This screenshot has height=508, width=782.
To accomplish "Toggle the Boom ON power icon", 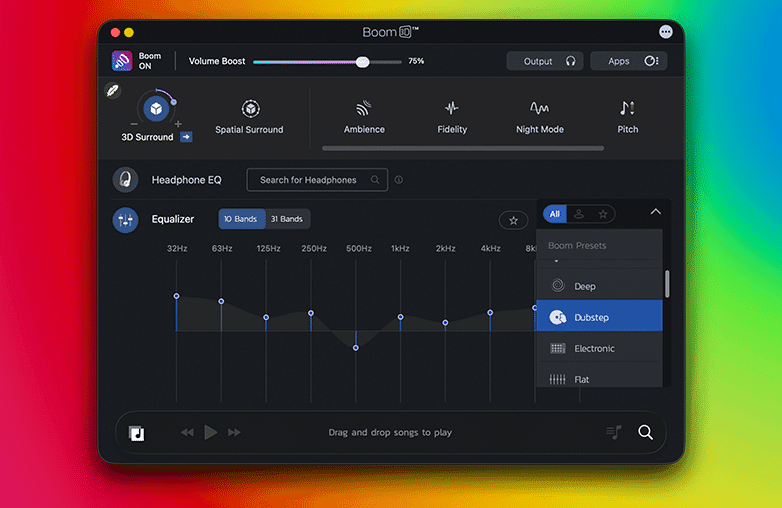I will coord(122,61).
